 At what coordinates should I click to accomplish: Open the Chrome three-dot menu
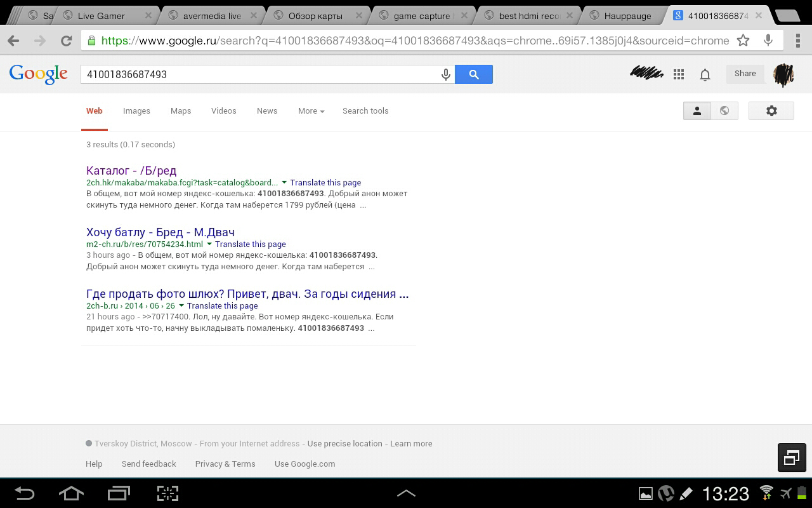[x=798, y=41]
